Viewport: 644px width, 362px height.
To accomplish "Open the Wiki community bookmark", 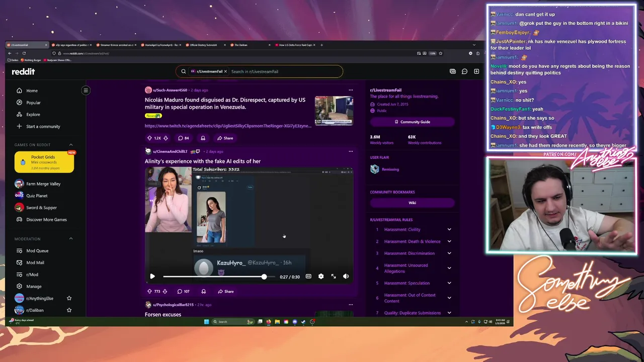I will click(x=412, y=203).
